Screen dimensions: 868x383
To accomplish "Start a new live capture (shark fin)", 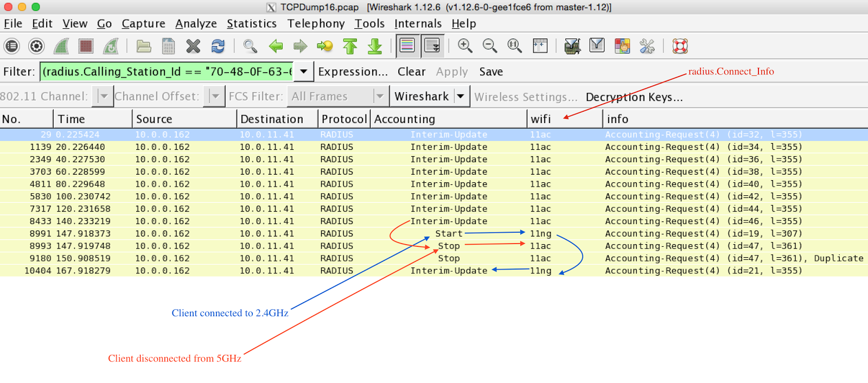I will click(61, 46).
